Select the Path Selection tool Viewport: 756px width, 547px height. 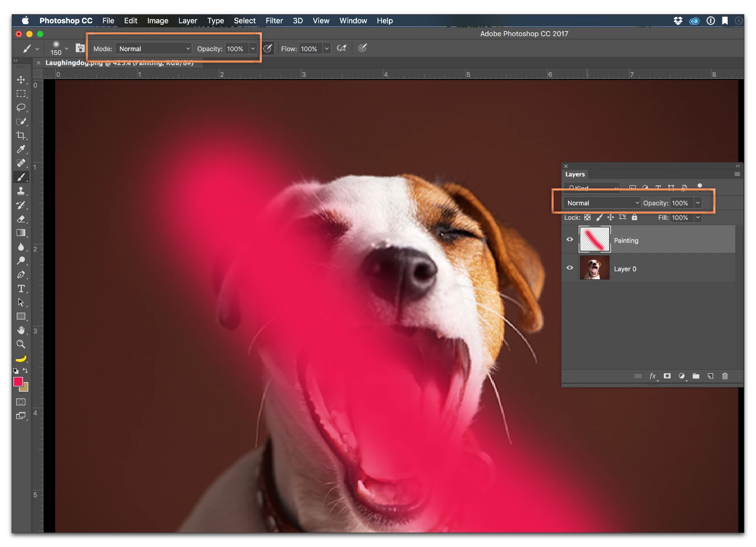[21, 302]
